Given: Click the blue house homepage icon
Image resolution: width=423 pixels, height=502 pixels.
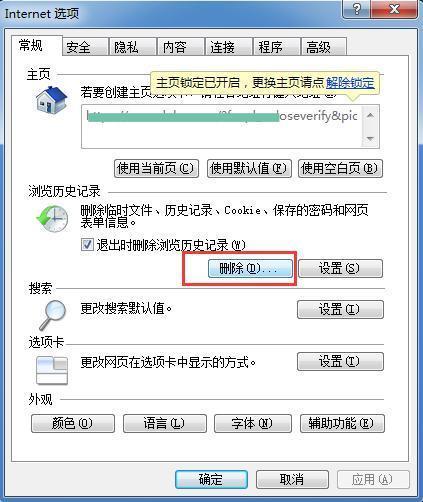Looking at the screenshot, I should (x=52, y=99).
